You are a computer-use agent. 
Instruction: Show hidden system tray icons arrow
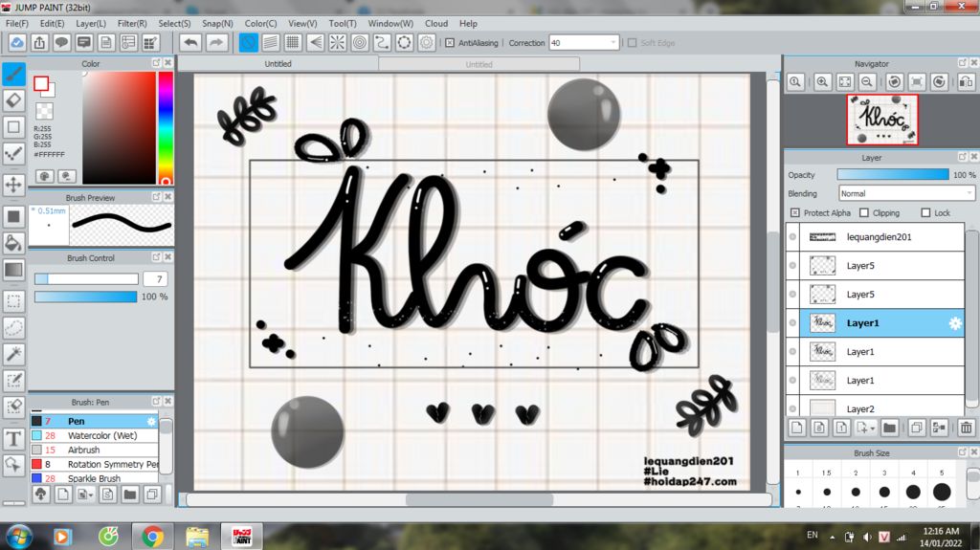click(832, 537)
